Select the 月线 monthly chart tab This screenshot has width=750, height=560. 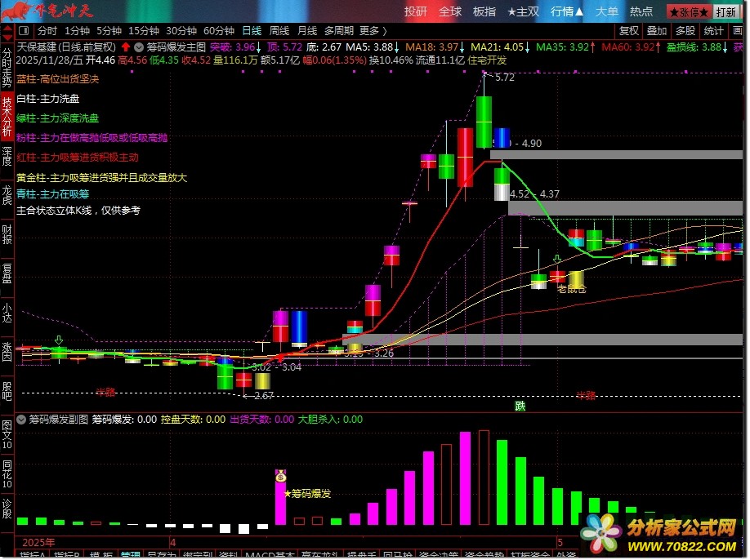307,31
